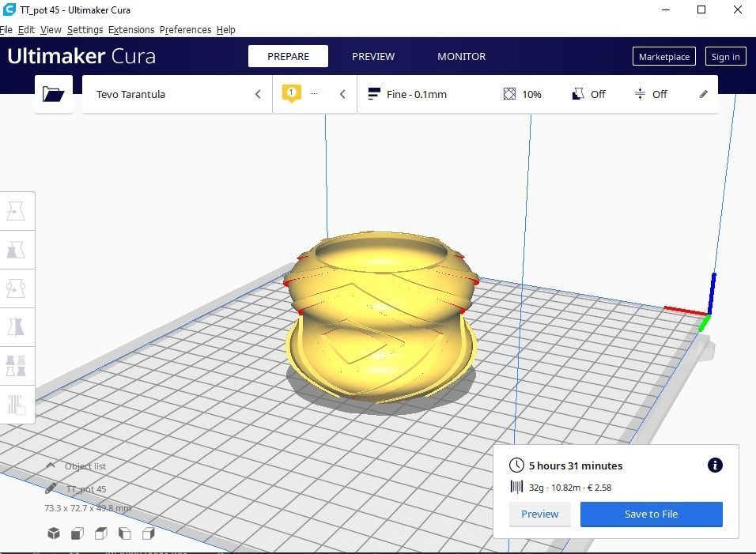Screen dimensions: 756x554
Task: Open the Edit menu
Action: (x=27, y=30)
